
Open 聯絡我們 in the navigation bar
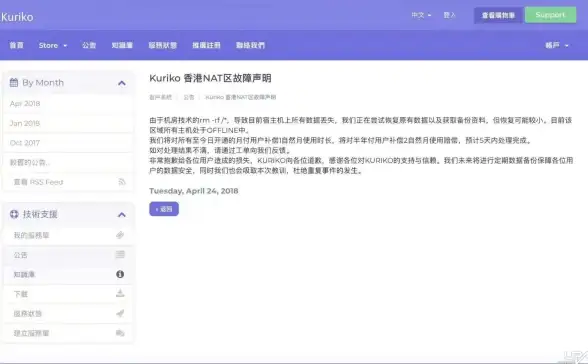coord(250,45)
